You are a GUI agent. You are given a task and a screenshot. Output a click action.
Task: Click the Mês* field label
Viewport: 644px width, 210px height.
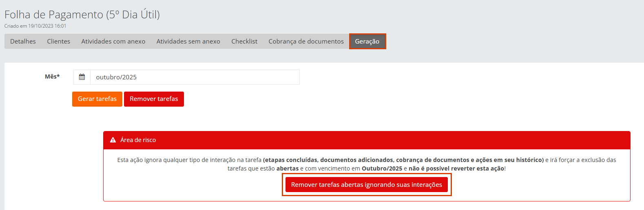click(52, 77)
